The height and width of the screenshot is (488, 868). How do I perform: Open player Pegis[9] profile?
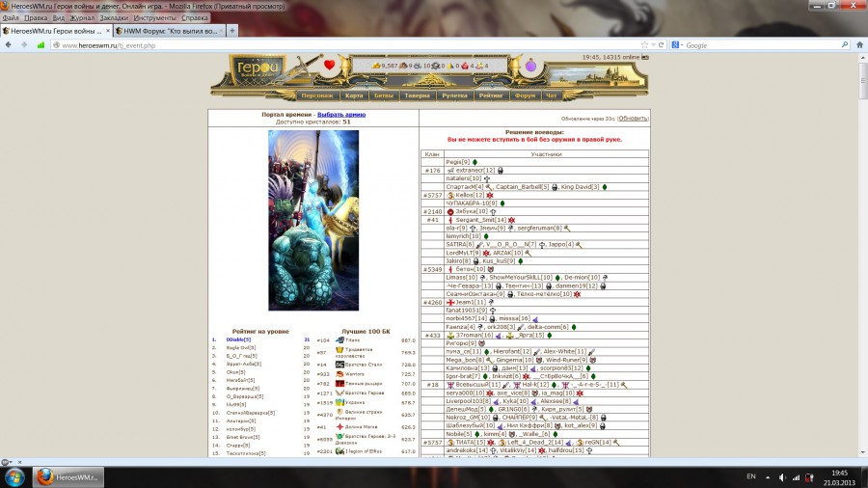click(458, 162)
